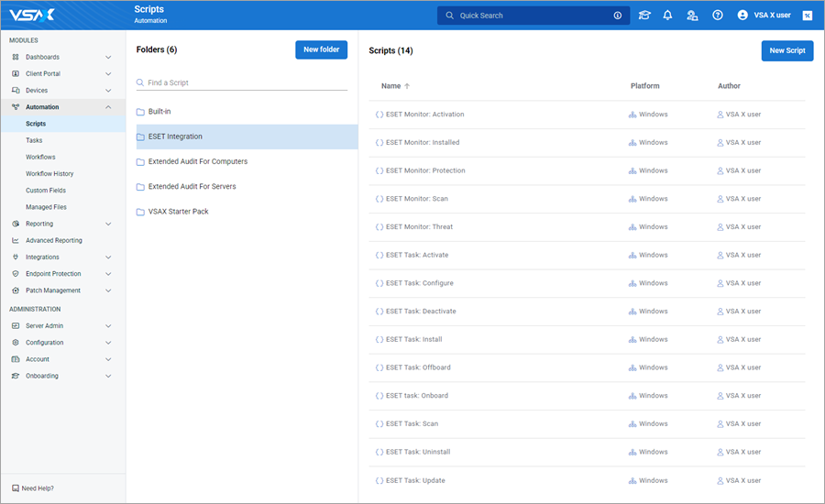Click the Server Admin icon
The image size is (825, 504).
point(16,325)
